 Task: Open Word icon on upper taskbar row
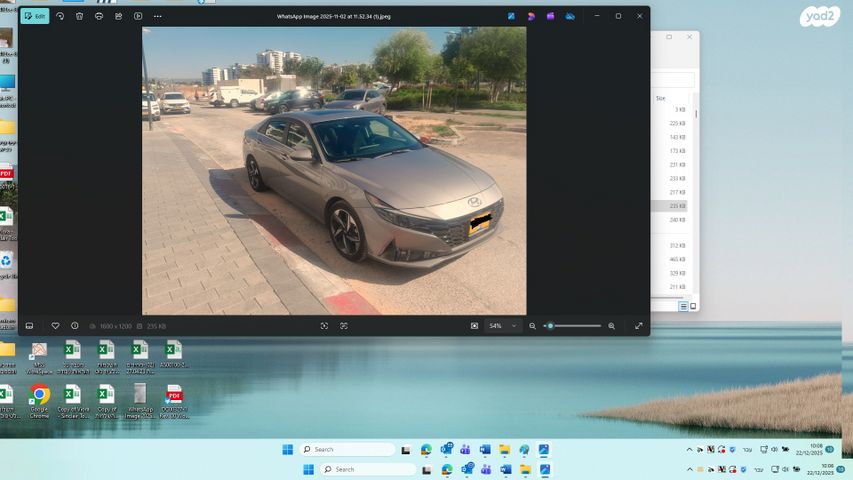pos(485,450)
